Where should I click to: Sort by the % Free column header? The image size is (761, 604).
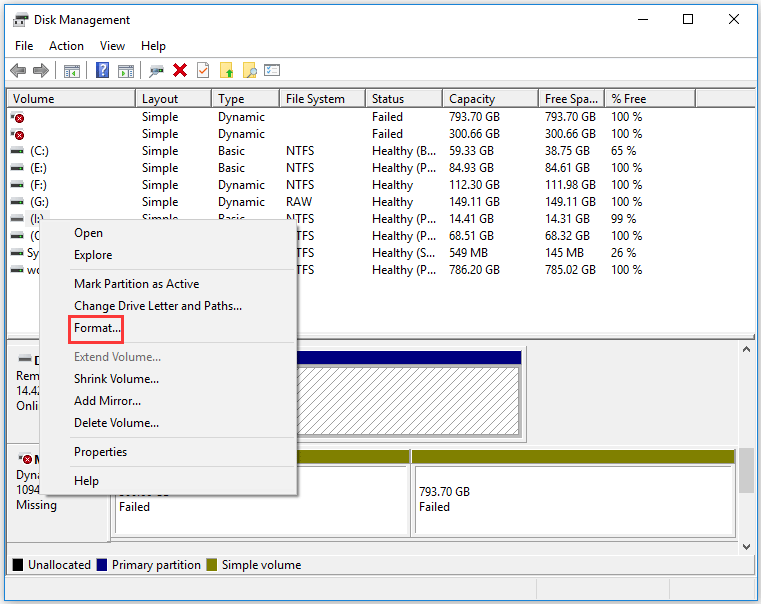point(650,98)
